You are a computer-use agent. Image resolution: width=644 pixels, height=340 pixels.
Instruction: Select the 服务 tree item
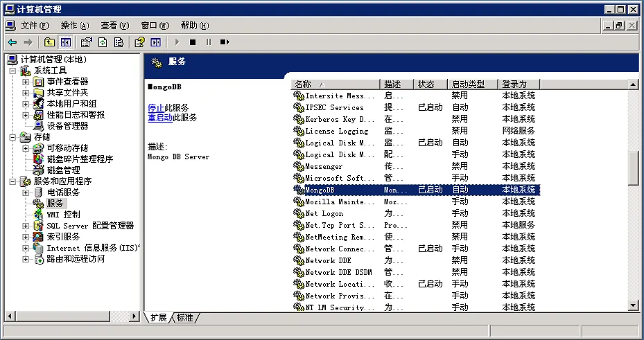tap(55, 204)
